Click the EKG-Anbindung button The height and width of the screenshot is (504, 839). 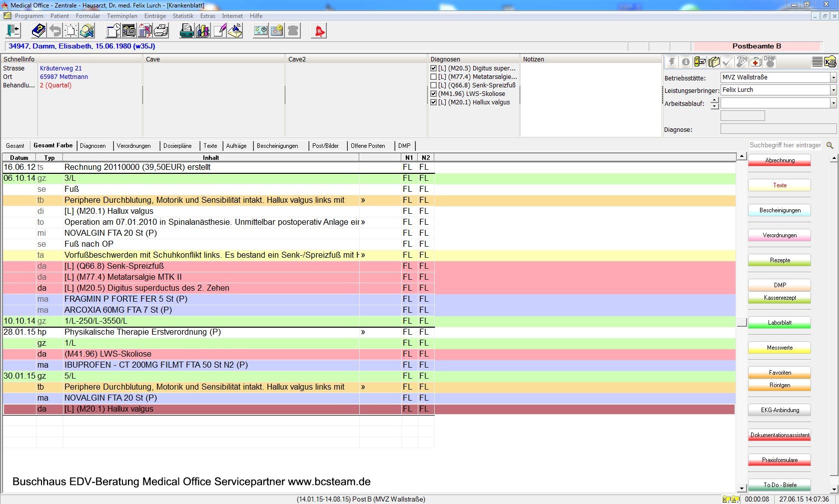[x=780, y=410]
